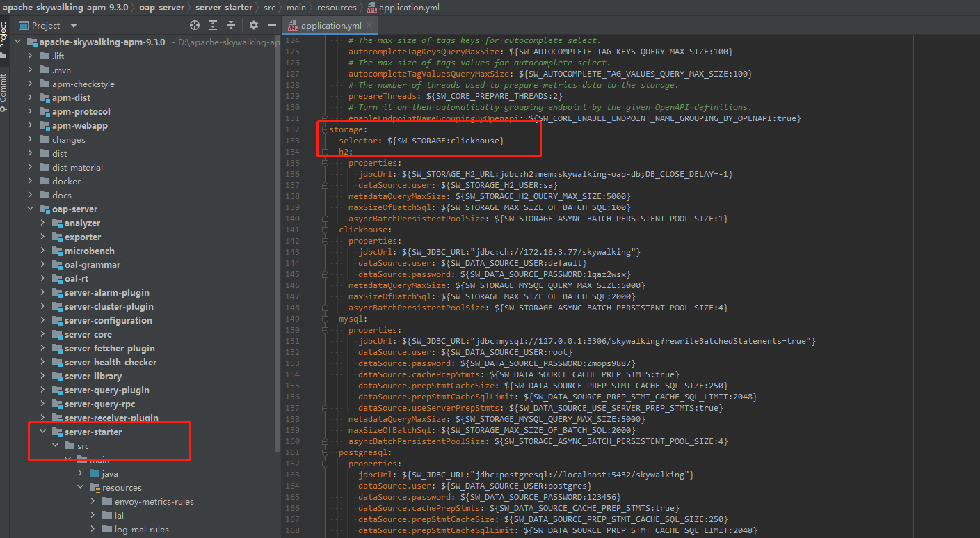Screen dimensions: 980x538
Task: Select the apm-protocol module in tree
Action: (x=81, y=111)
